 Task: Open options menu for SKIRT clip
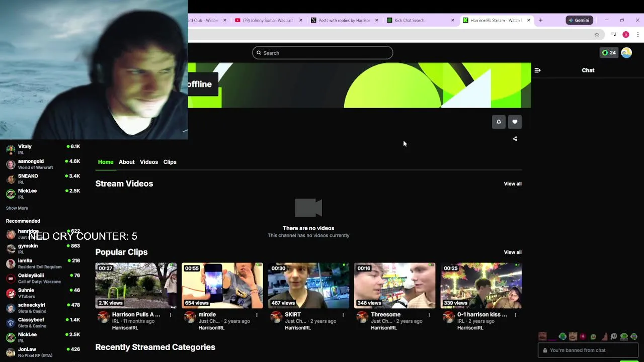pyautogui.click(x=343, y=315)
